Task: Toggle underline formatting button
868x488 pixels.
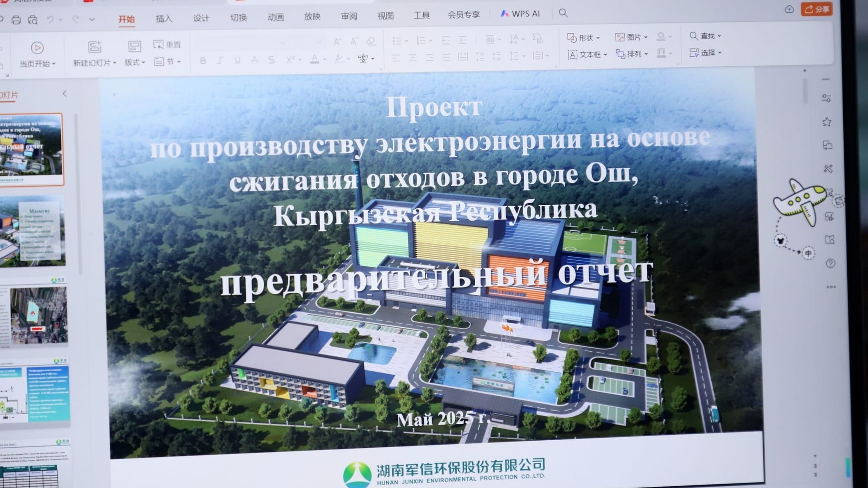Action: click(237, 60)
